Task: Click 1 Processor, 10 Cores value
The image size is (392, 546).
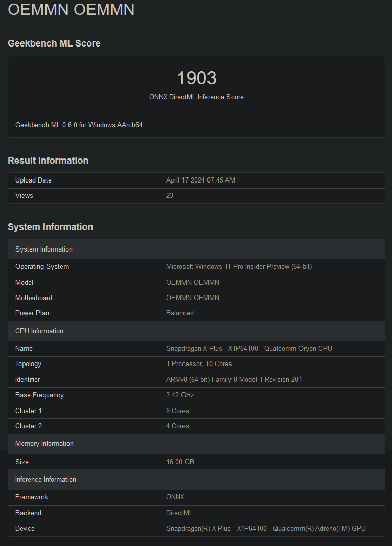Action: (x=199, y=364)
